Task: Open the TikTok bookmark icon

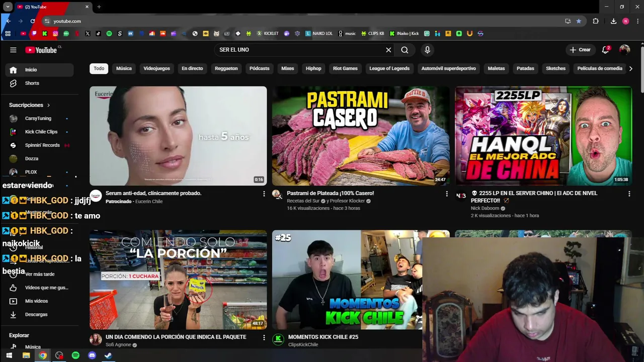Action: pyautogui.click(x=98, y=34)
